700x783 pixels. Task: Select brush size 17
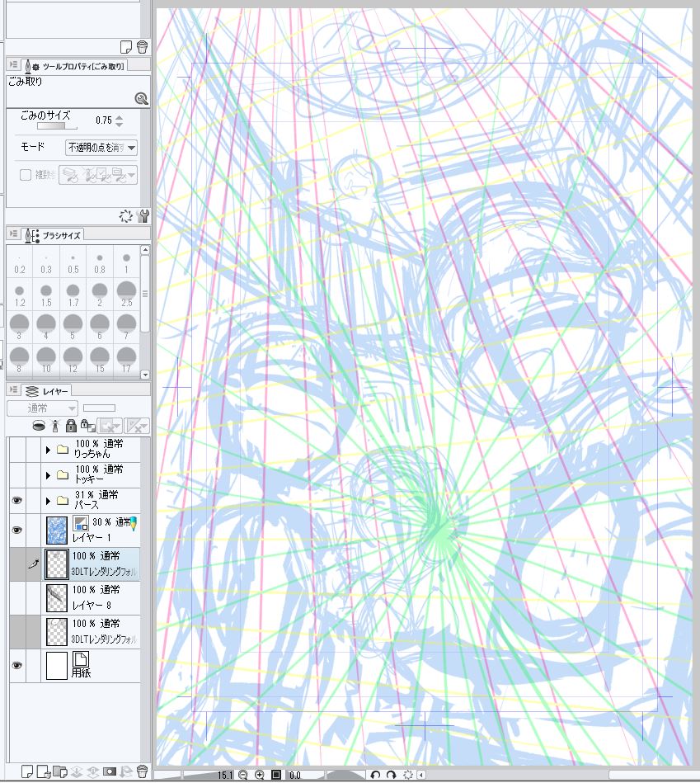126,360
